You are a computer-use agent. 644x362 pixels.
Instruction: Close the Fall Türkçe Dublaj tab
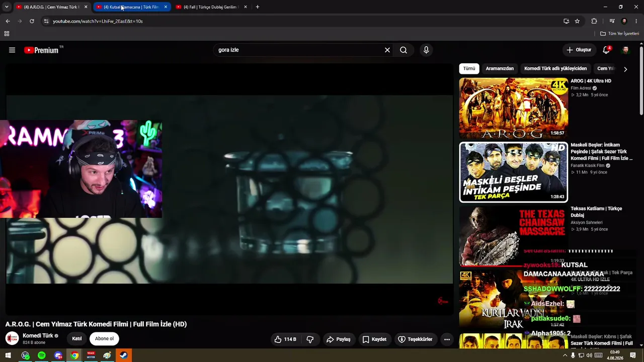click(246, 7)
